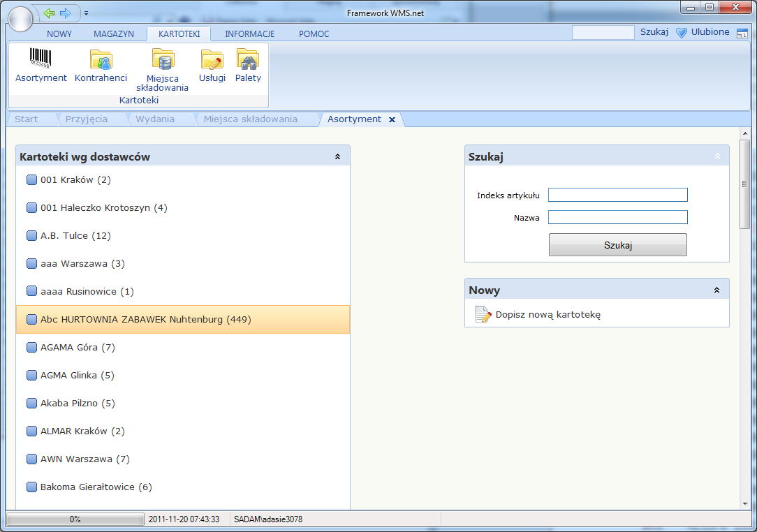Open the NOWY ribbon tab

click(x=59, y=34)
